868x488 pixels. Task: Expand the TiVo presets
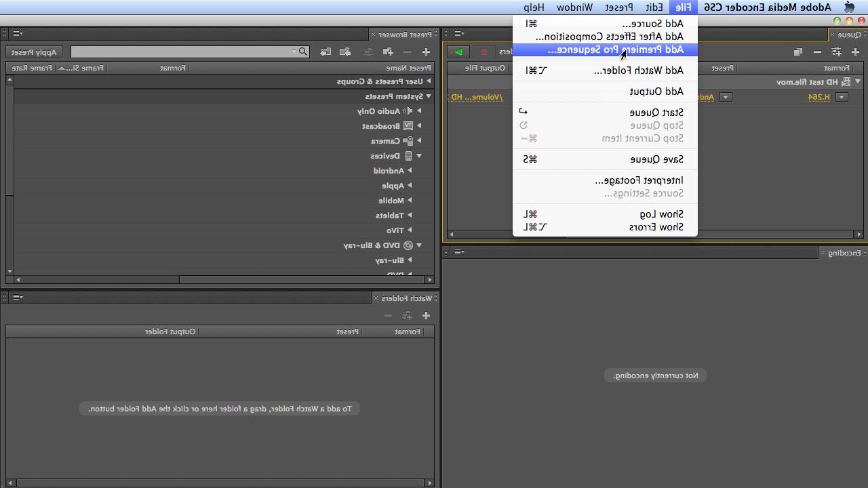point(410,230)
